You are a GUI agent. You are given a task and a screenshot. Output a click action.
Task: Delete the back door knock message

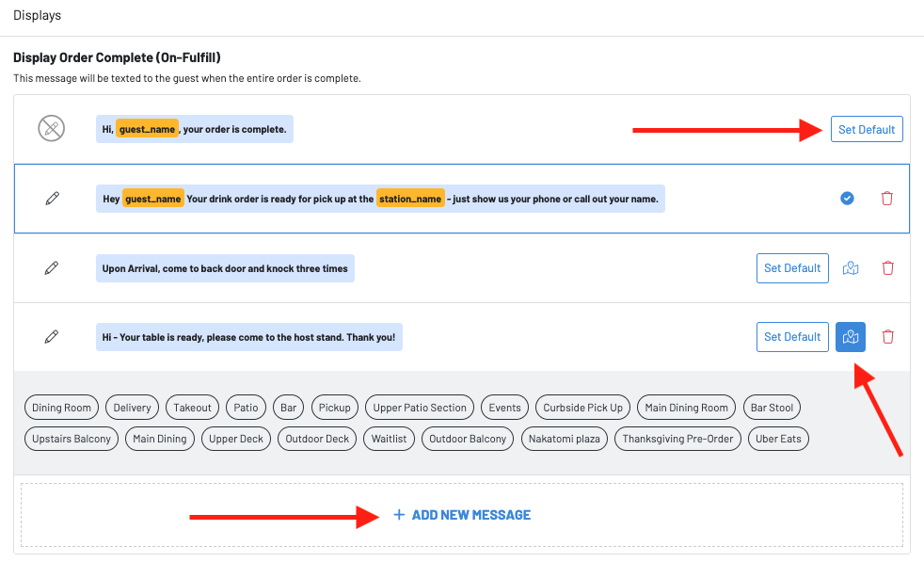886,268
